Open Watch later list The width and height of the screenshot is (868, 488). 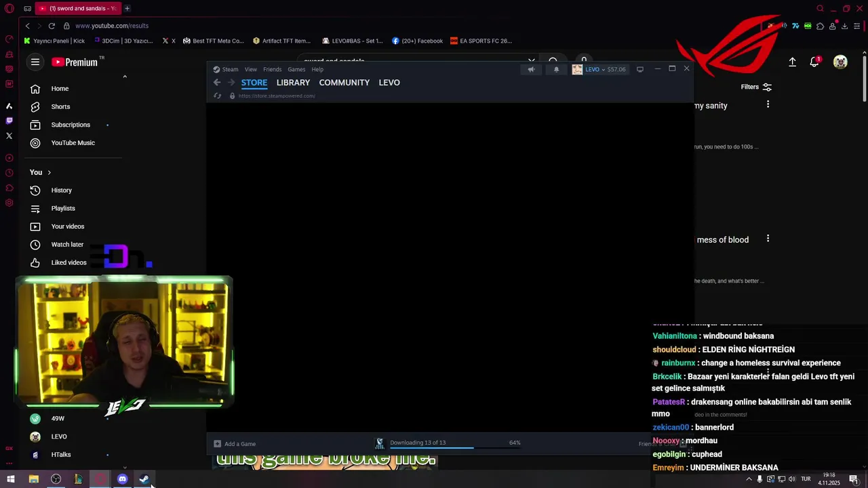coord(67,245)
